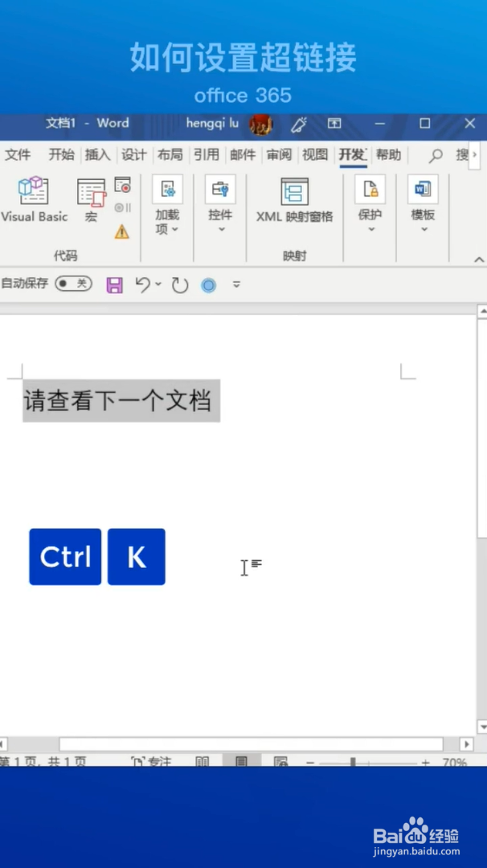Image resolution: width=487 pixels, height=868 pixels.
Task: Toggle the AutoSave (自动保存) switch
Action: tap(73, 284)
